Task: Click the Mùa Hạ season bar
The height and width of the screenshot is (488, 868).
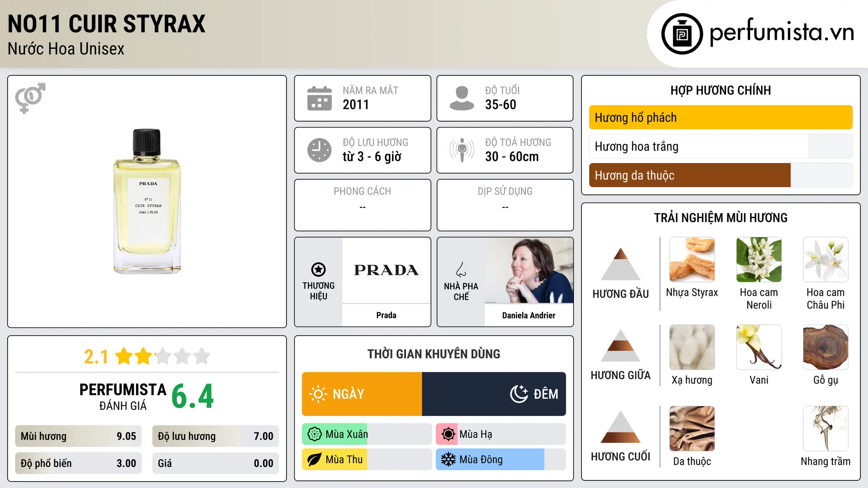Action: click(x=501, y=434)
